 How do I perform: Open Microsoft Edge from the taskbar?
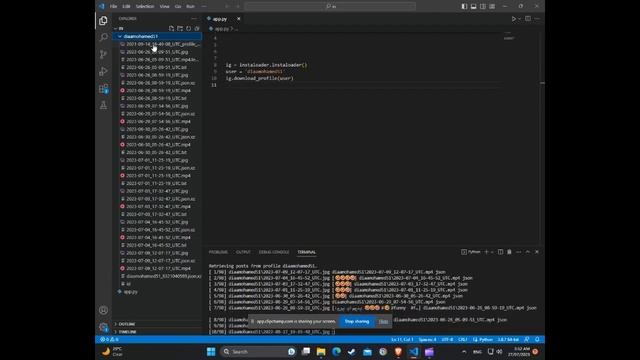point(336,351)
